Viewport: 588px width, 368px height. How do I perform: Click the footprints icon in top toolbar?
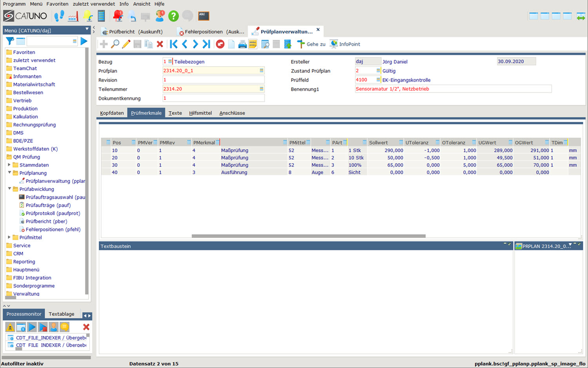click(x=59, y=16)
